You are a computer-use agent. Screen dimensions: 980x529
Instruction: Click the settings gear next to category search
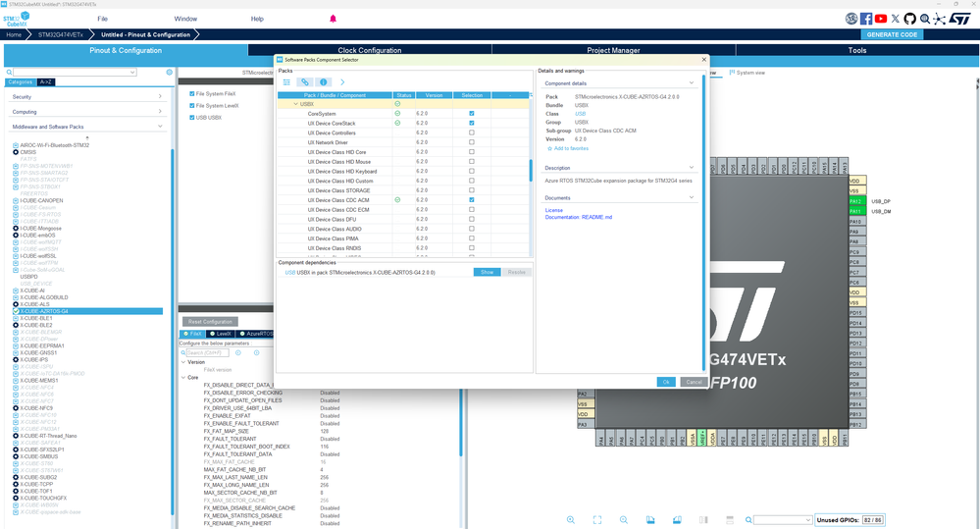tap(170, 73)
